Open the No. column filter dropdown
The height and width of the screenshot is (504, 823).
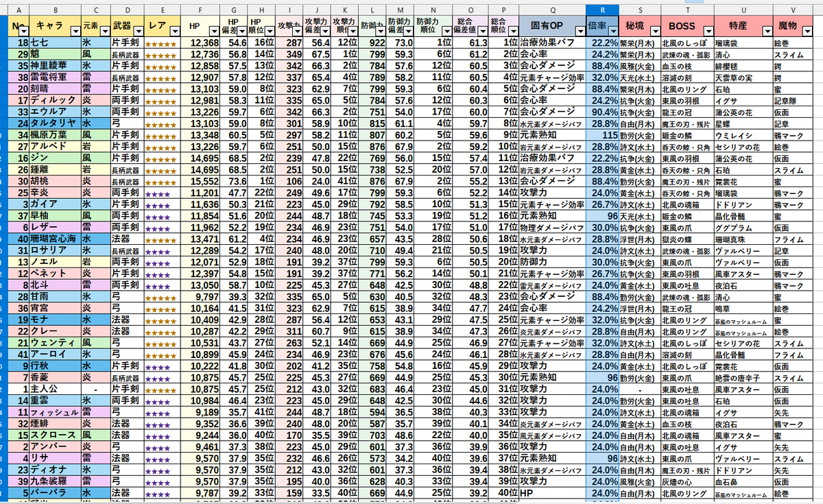[x=25, y=30]
